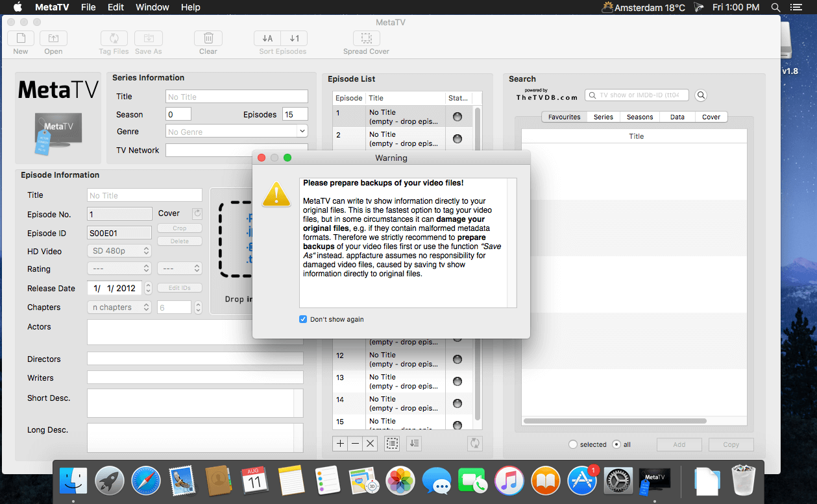The image size is (817, 504).
Task: Click the Add button in Search panel
Action: point(679,444)
